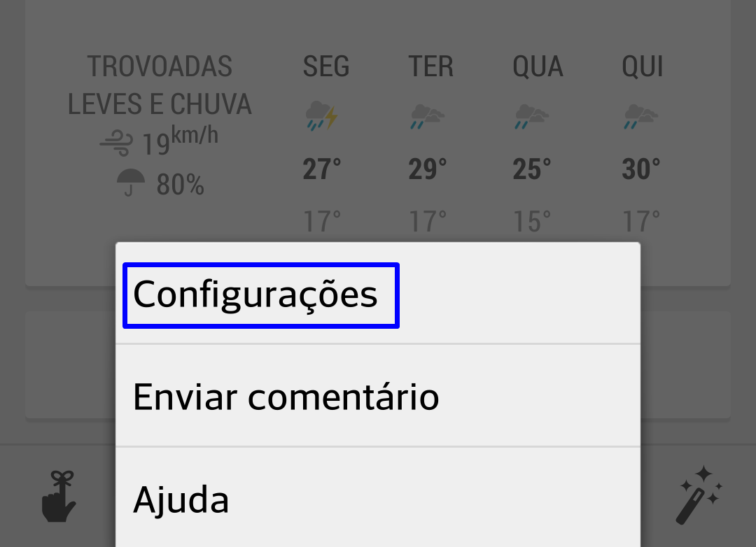Open the Ajuda menu item
Image resolution: width=756 pixels, height=547 pixels.
coord(377,498)
